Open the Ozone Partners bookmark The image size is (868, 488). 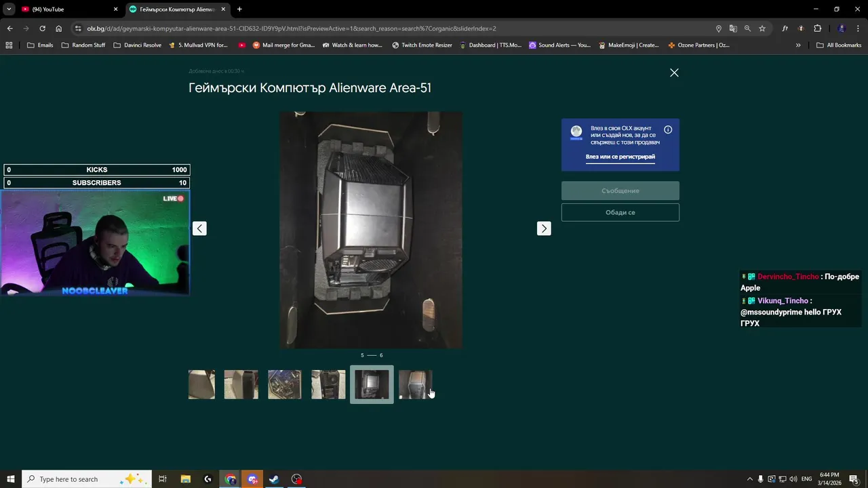click(x=698, y=45)
